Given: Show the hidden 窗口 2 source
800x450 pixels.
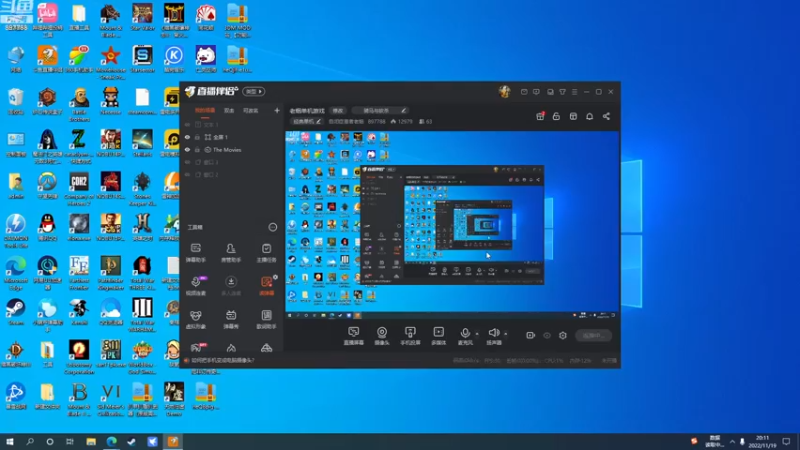Looking at the screenshot, I should (x=187, y=175).
